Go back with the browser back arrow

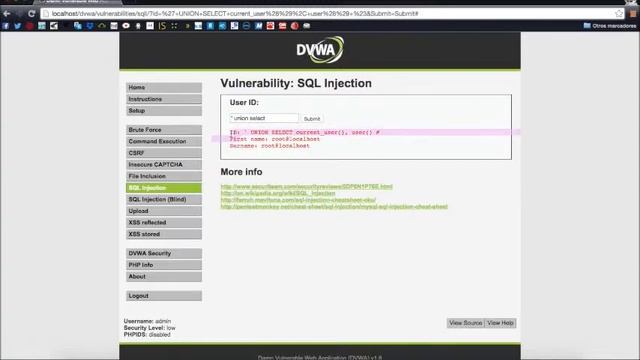tap(7, 13)
